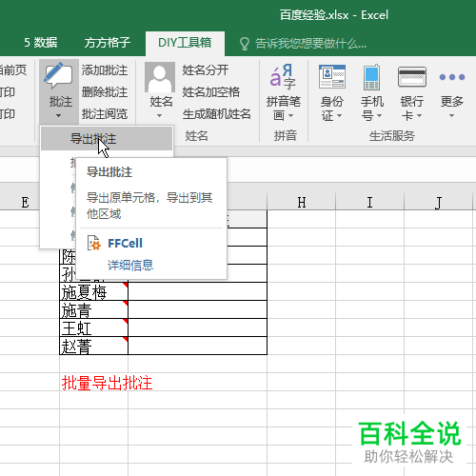Select the cell containing 施夏梅

pos(94,291)
